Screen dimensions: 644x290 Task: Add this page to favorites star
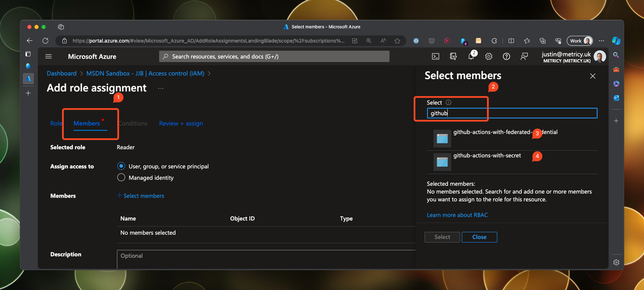point(397,41)
